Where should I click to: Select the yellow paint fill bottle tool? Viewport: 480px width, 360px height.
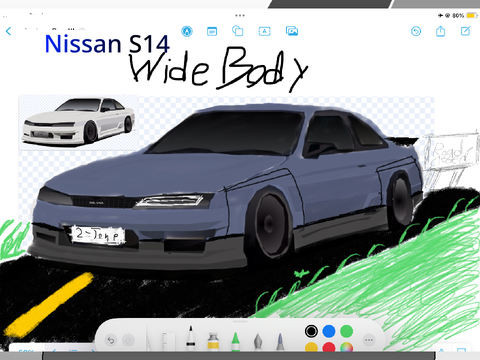point(213,341)
